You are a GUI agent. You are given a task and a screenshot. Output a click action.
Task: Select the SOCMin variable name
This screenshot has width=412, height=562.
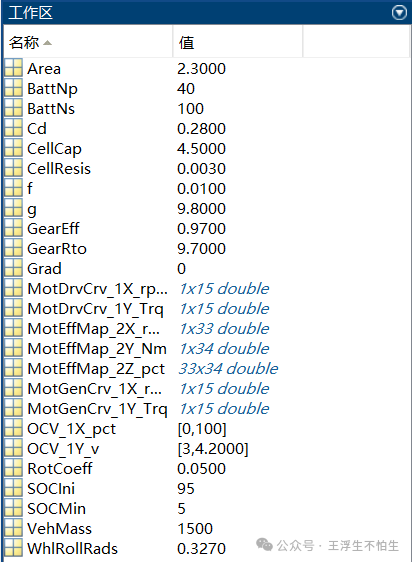(57, 509)
